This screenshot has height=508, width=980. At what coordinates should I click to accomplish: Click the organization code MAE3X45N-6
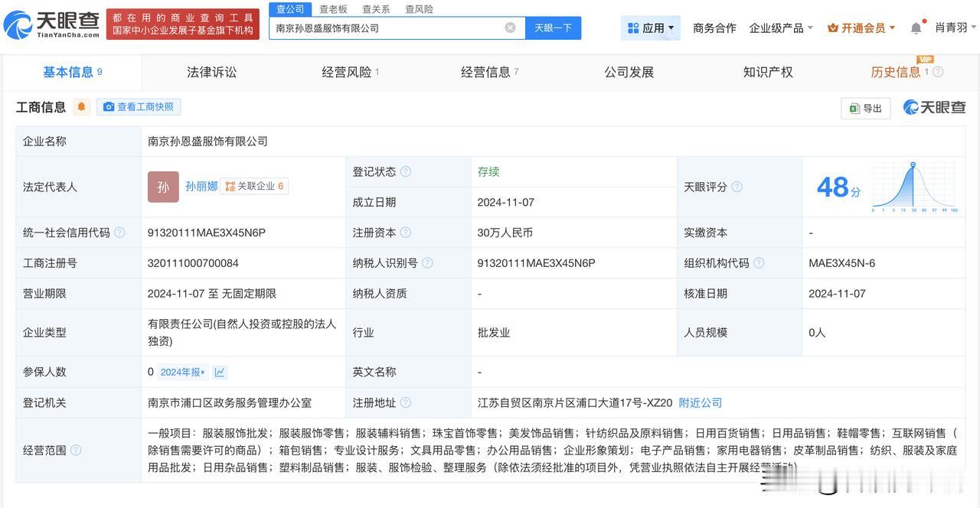pyautogui.click(x=842, y=263)
